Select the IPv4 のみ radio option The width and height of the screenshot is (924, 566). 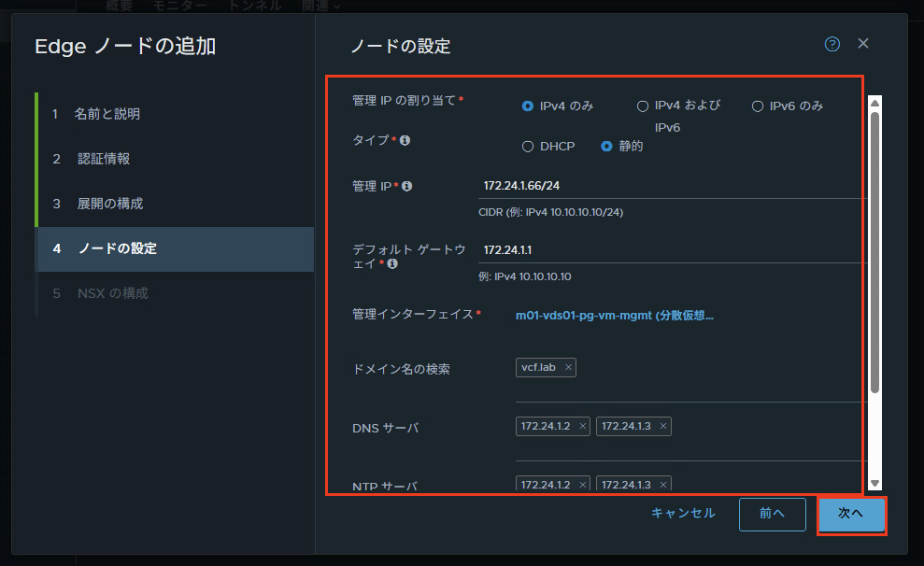[x=528, y=106]
